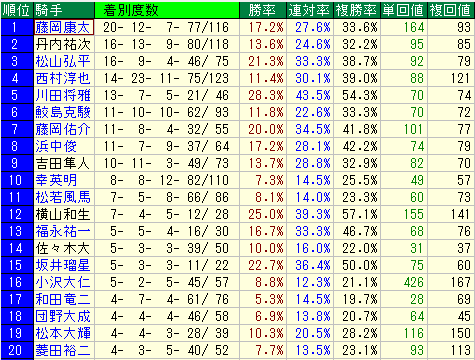This screenshot has height=360, width=475.
Task: Click the 順位 column header
Action: click(x=17, y=10)
